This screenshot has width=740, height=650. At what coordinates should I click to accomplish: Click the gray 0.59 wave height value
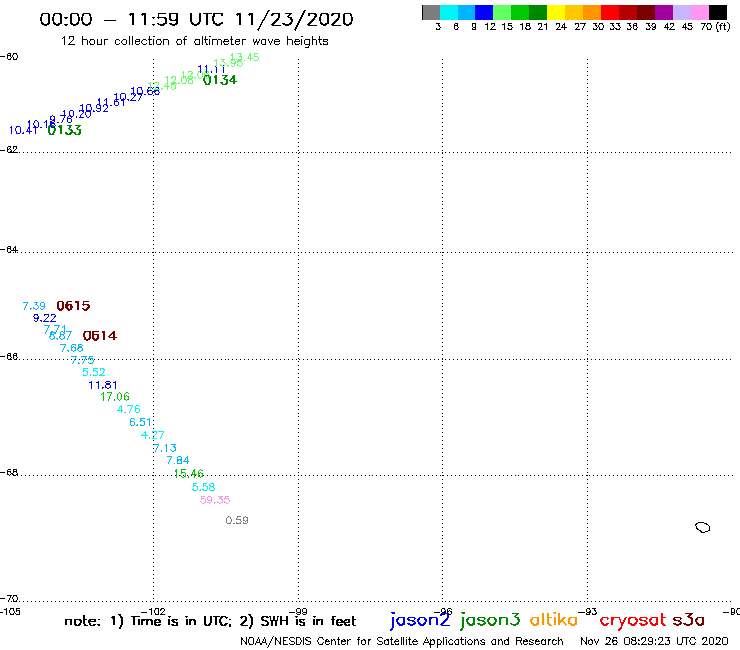tap(237, 520)
